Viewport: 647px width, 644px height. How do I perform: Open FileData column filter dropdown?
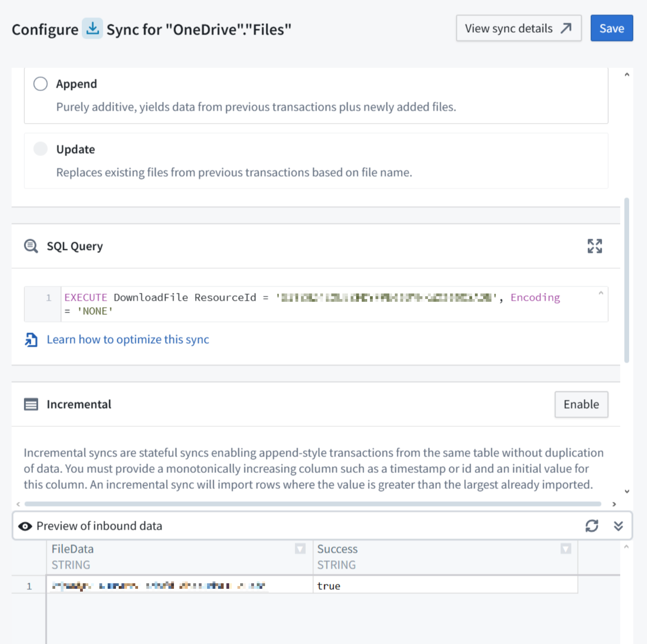tap(300, 549)
